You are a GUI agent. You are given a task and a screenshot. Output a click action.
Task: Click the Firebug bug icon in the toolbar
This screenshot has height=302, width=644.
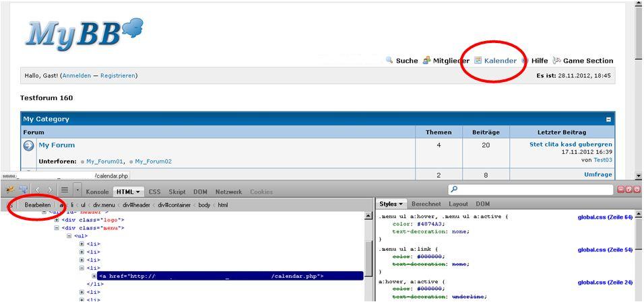tap(10, 190)
